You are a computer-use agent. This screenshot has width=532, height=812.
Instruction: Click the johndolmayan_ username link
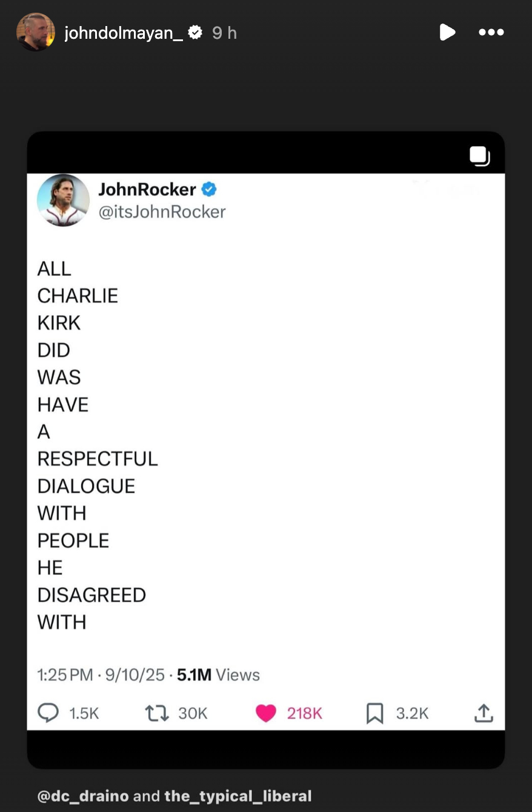pos(124,33)
